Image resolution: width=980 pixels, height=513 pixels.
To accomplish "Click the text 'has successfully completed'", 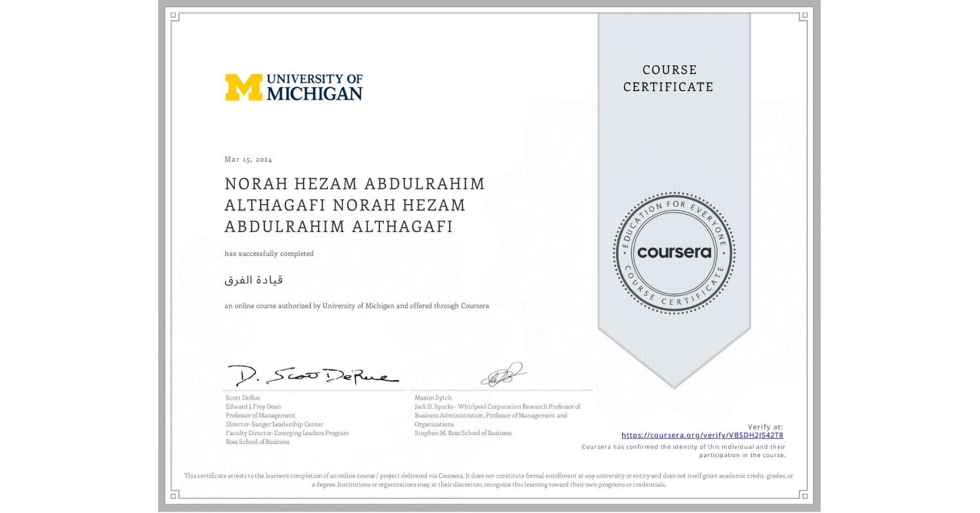I will [x=269, y=254].
